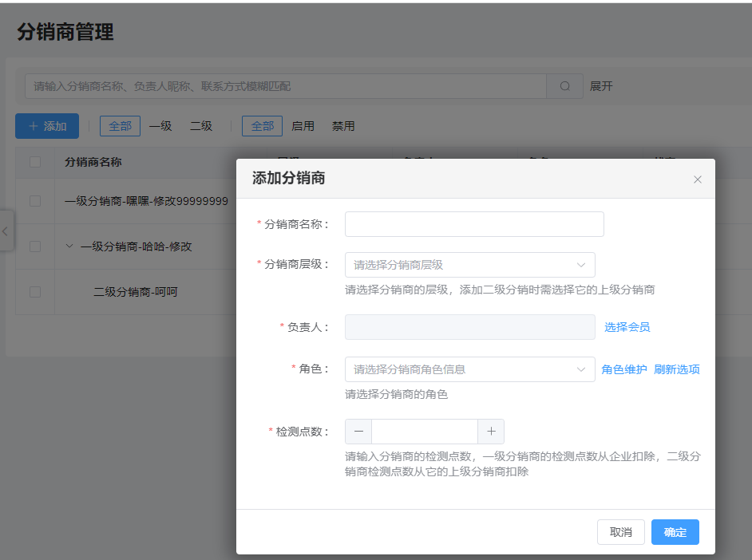This screenshot has height=560, width=752.
Task: Close the 添加分销商 dialog with X icon
Action: [x=697, y=179]
